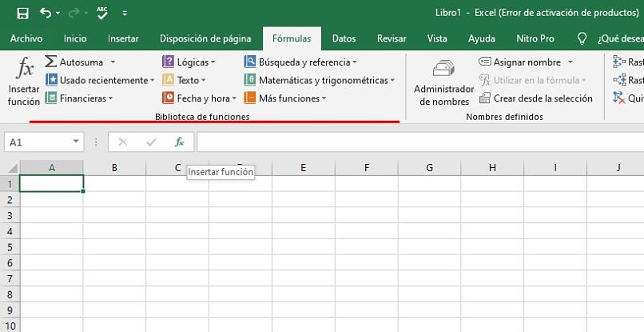This screenshot has width=644, height=332.
Task: Click Crear desde la selección
Action: (536, 98)
